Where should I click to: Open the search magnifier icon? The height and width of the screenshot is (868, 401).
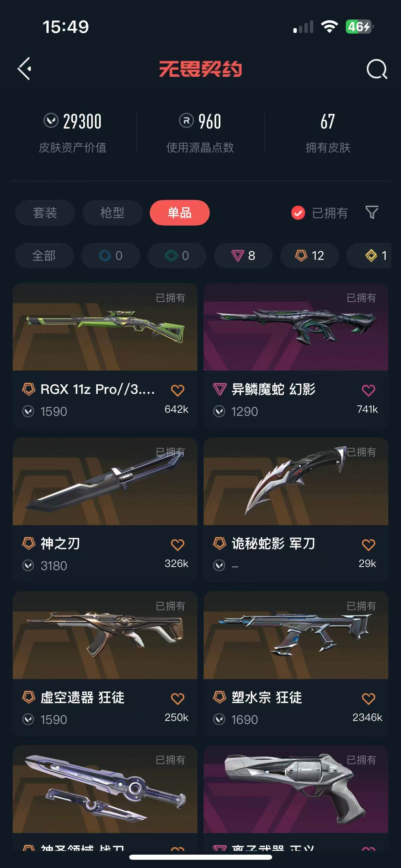[377, 69]
